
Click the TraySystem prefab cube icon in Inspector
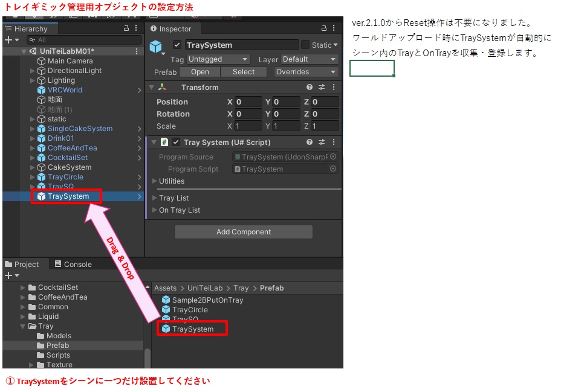coord(155,47)
